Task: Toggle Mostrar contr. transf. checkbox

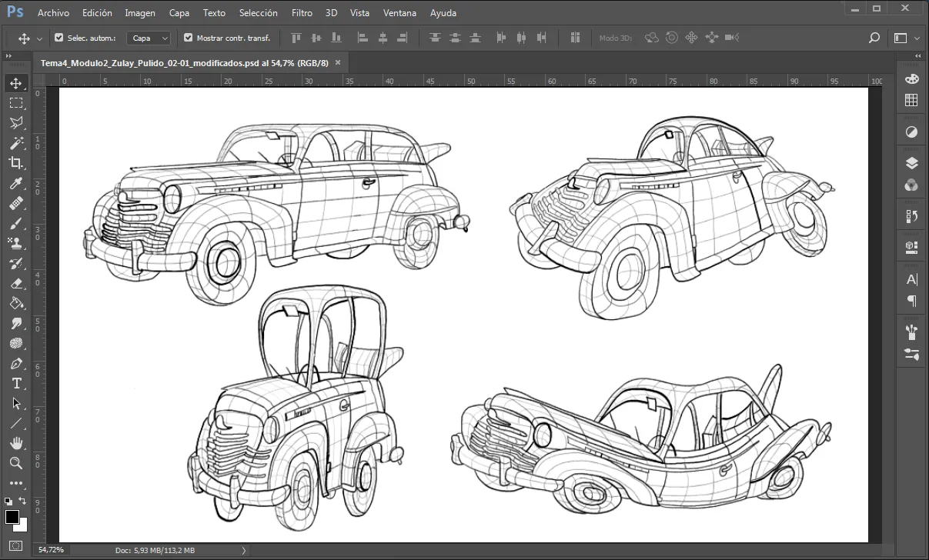Action: 189,38
